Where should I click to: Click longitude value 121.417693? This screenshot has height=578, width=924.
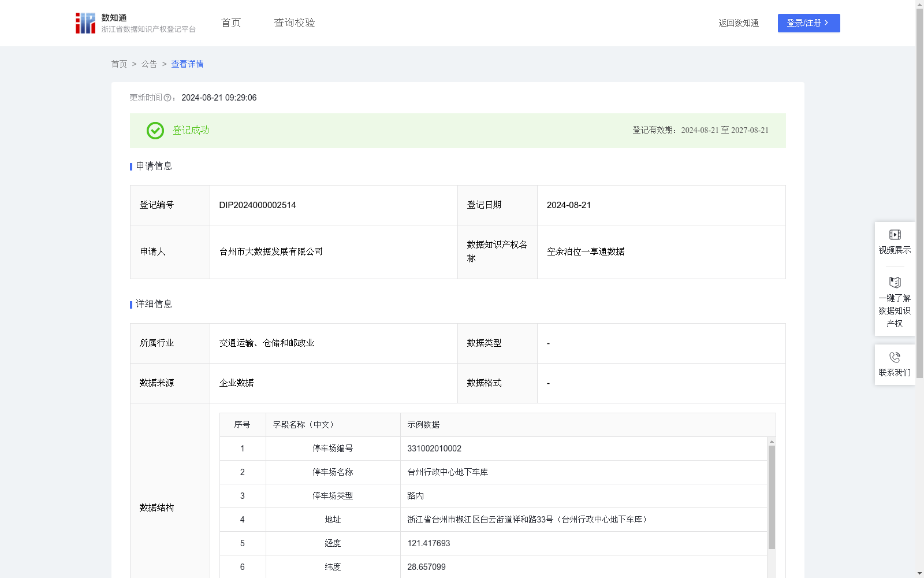pyautogui.click(x=429, y=543)
